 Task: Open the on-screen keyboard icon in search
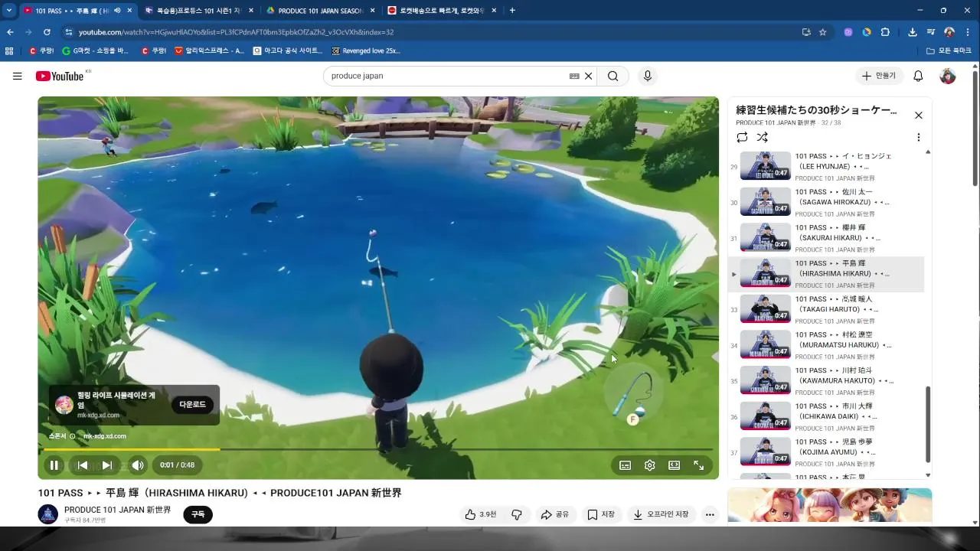574,76
